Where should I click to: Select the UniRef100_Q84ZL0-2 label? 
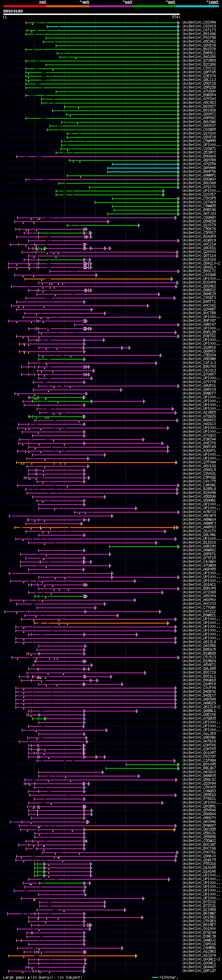coord(201,263)
